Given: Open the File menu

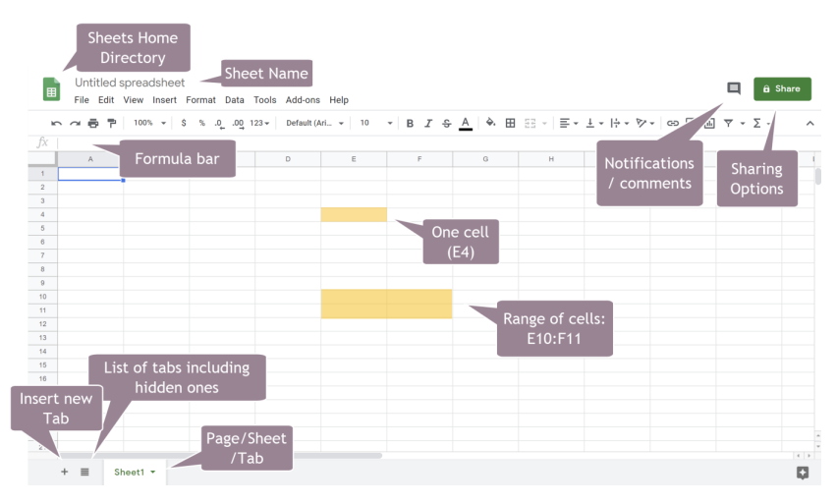Looking at the screenshot, I should [x=82, y=100].
